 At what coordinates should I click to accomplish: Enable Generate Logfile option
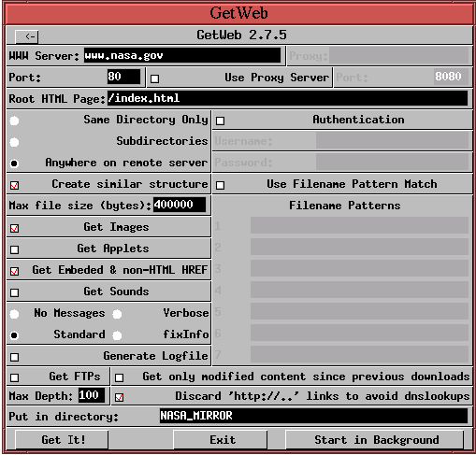click(14, 357)
